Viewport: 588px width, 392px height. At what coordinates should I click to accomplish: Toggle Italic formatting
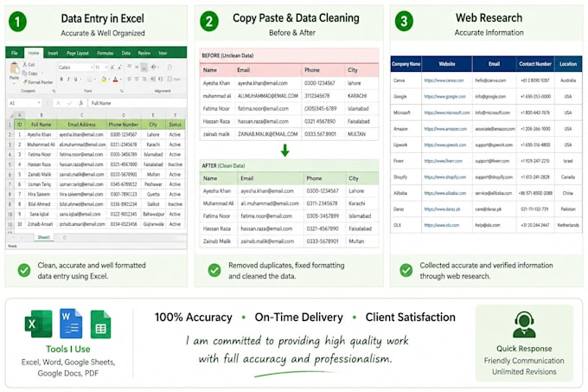pos(68,79)
